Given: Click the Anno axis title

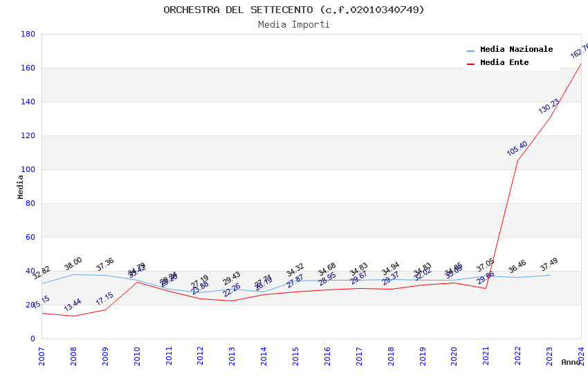Looking at the screenshot, I should click(571, 362).
